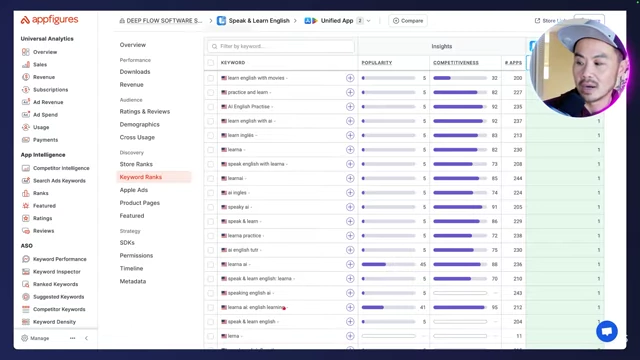Click the Compare button

click(408, 20)
